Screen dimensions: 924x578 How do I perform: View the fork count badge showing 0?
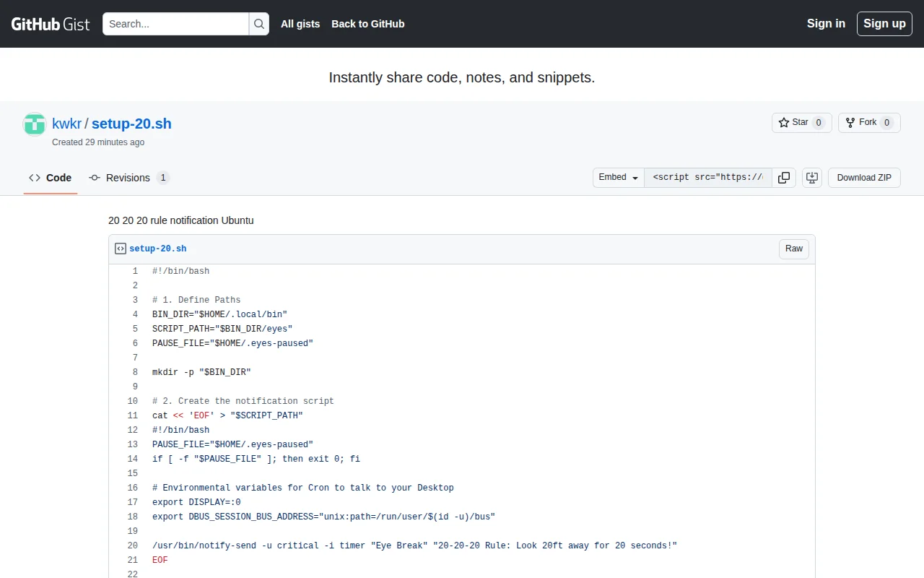(886, 123)
